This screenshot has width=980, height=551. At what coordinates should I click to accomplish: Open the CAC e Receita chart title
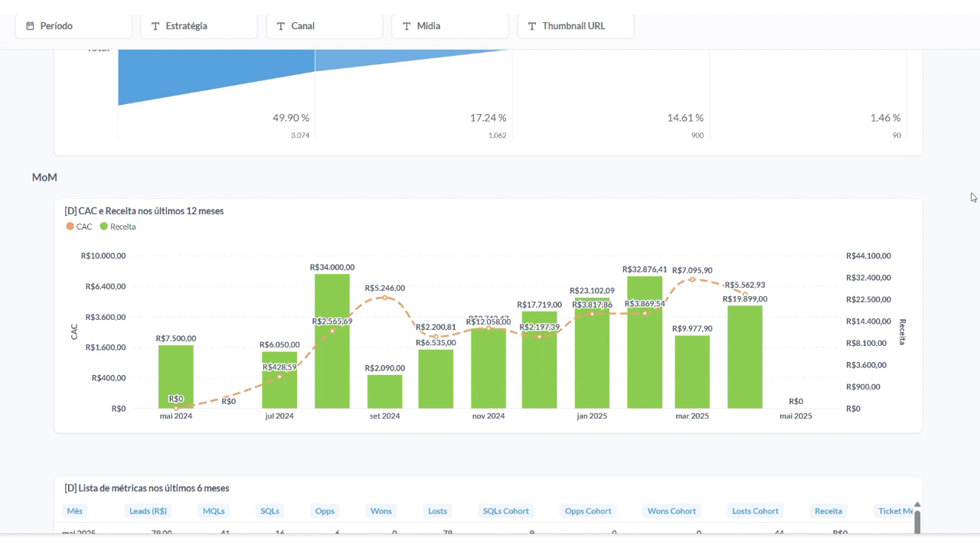tap(144, 210)
